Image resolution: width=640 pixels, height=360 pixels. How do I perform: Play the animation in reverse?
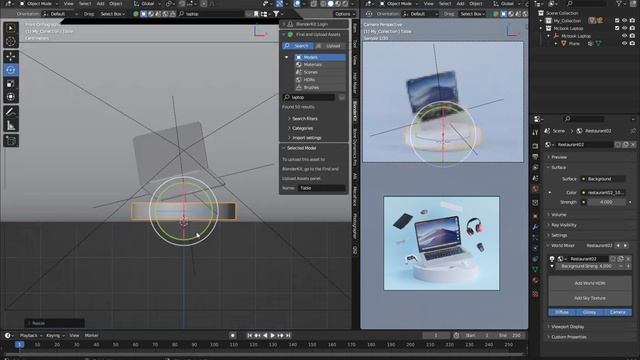pos(265,336)
